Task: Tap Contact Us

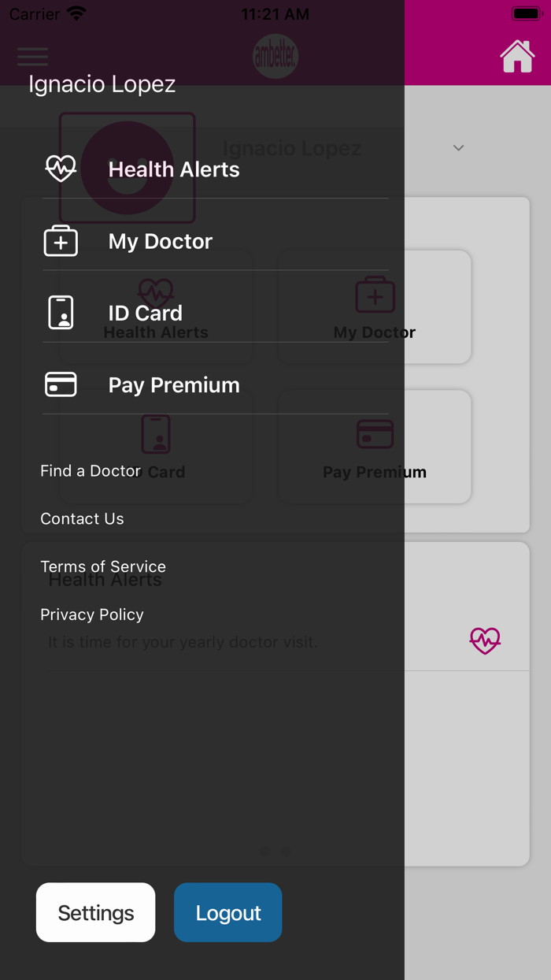Action: click(x=82, y=518)
